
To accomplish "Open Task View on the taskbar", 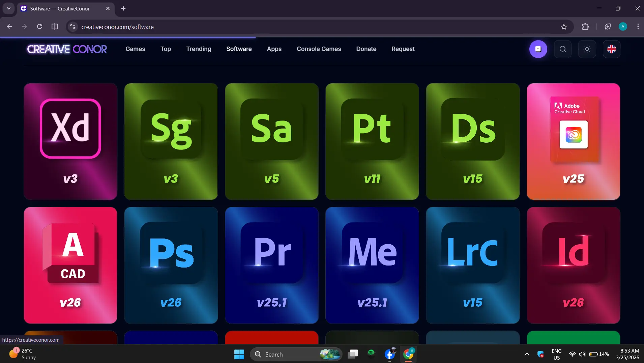I will 353,354.
